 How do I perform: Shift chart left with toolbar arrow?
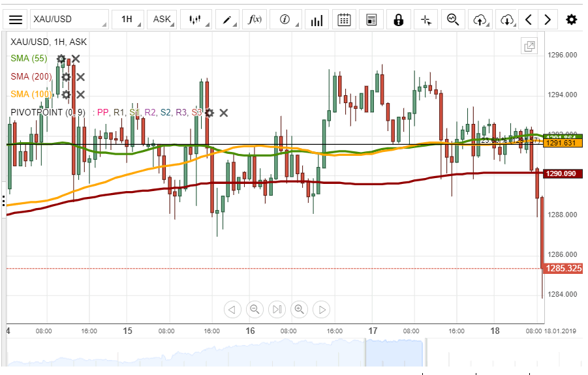click(x=529, y=20)
